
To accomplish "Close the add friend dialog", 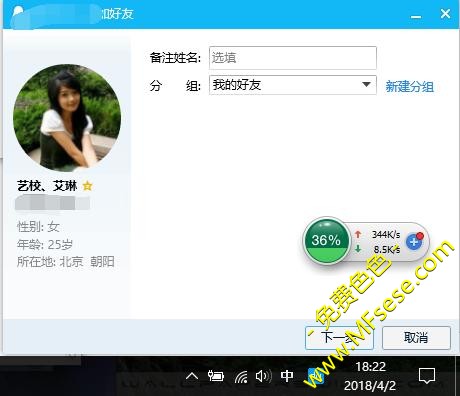I will (445, 14).
